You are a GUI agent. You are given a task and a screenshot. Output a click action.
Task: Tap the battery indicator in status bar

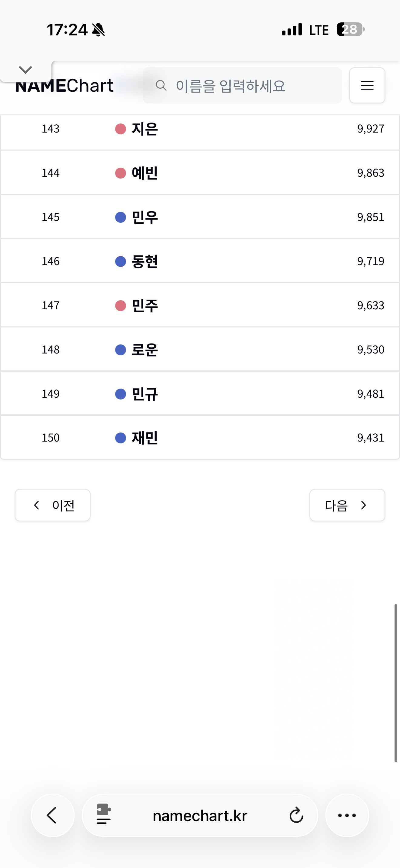(350, 30)
